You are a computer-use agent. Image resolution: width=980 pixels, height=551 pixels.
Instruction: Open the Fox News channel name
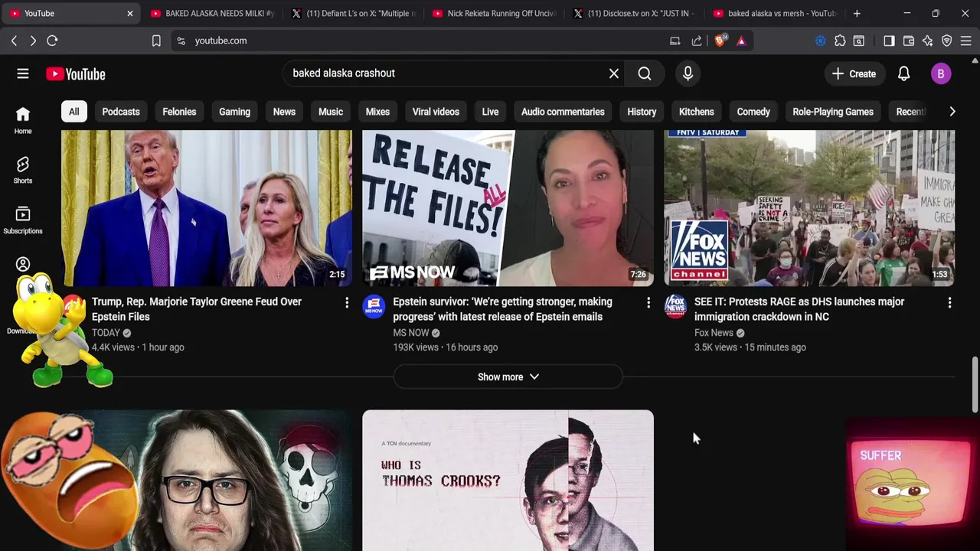pyautogui.click(x=714, y=333)
